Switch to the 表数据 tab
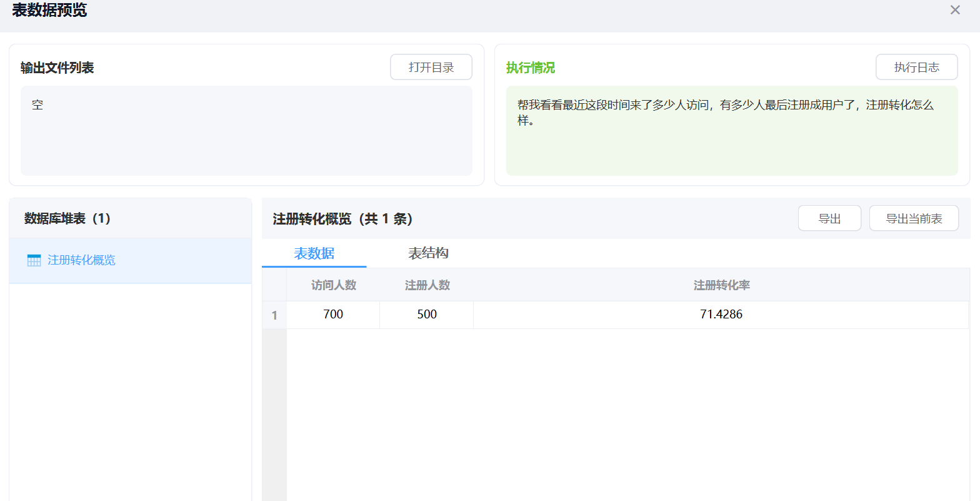 click(x=314, y=253)
